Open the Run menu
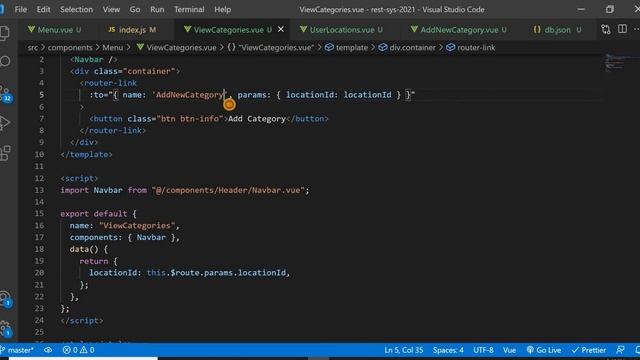The width and height of the screenshot is (640, 360). pos(157,9)
